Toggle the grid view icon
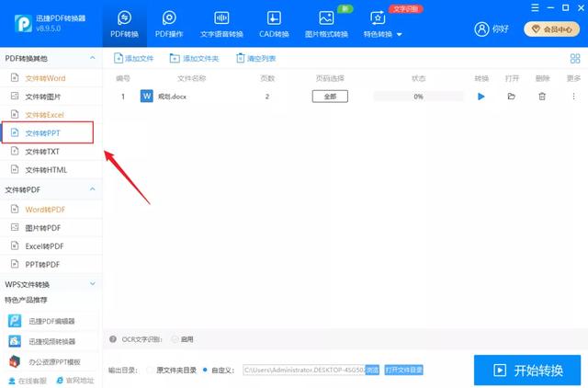The width and height of the screenshot is (588, 388). [x=574, y=58]
